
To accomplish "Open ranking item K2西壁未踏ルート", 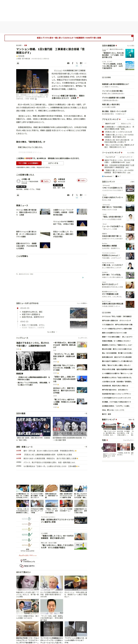I will coord(119,128).
